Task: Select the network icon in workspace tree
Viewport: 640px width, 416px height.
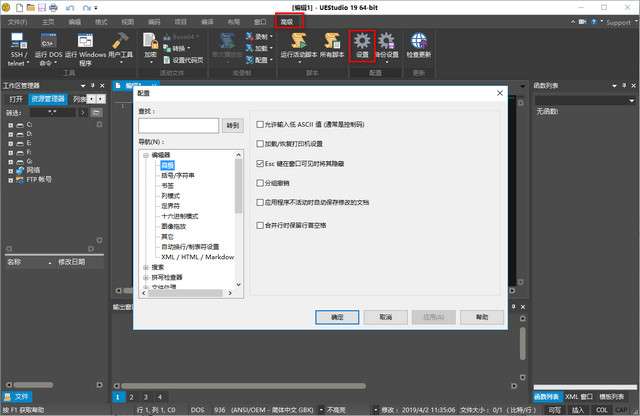Action: tap(20, 170)
